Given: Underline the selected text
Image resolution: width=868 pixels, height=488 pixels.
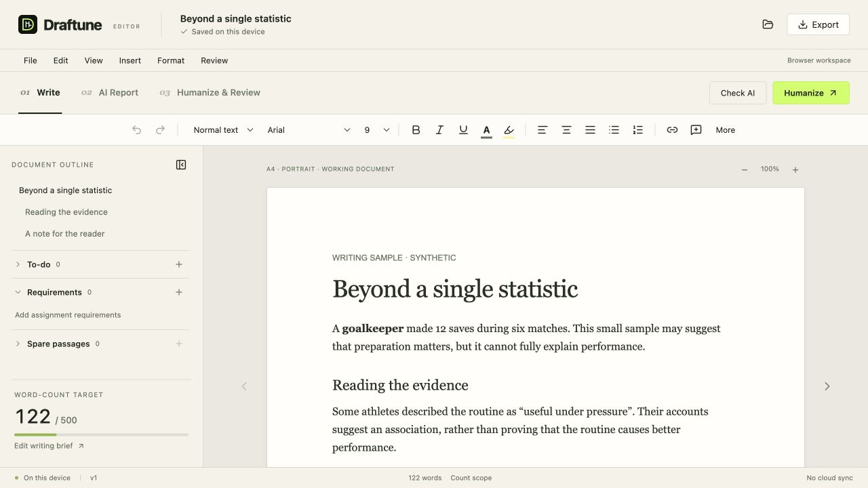Looking at the screenshot, I should (463, 130).
